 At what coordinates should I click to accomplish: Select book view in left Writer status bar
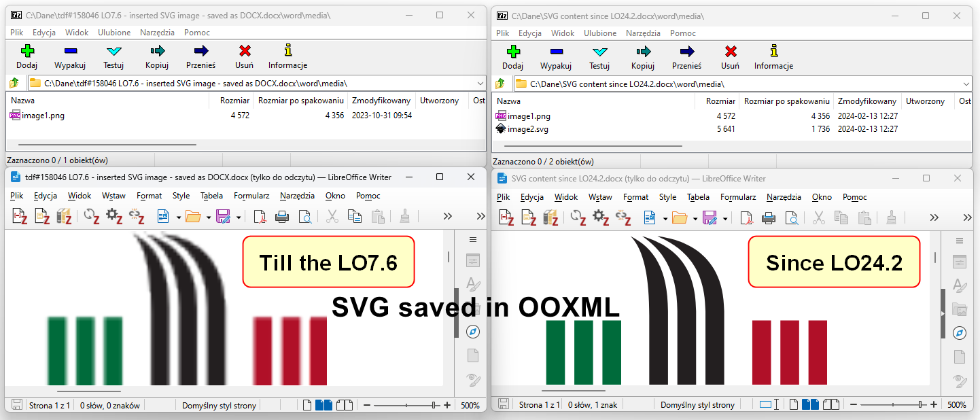(345, 405)
